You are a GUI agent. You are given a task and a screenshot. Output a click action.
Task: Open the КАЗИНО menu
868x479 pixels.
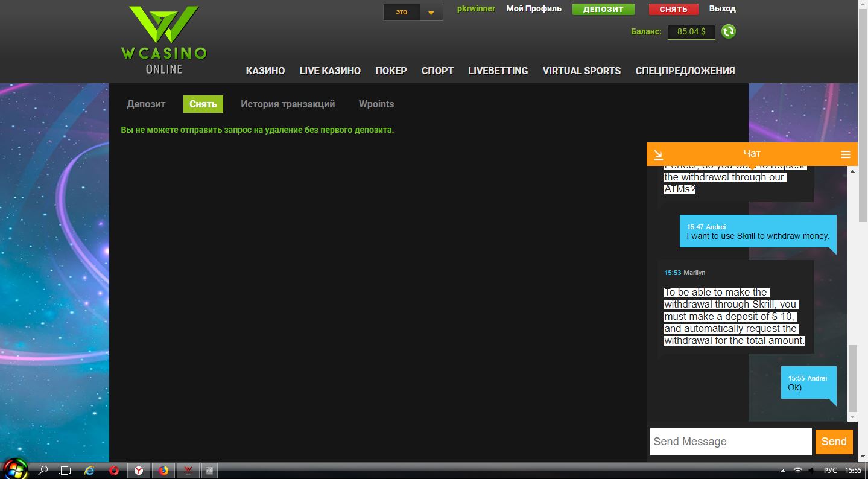click(x=265, y=71)
